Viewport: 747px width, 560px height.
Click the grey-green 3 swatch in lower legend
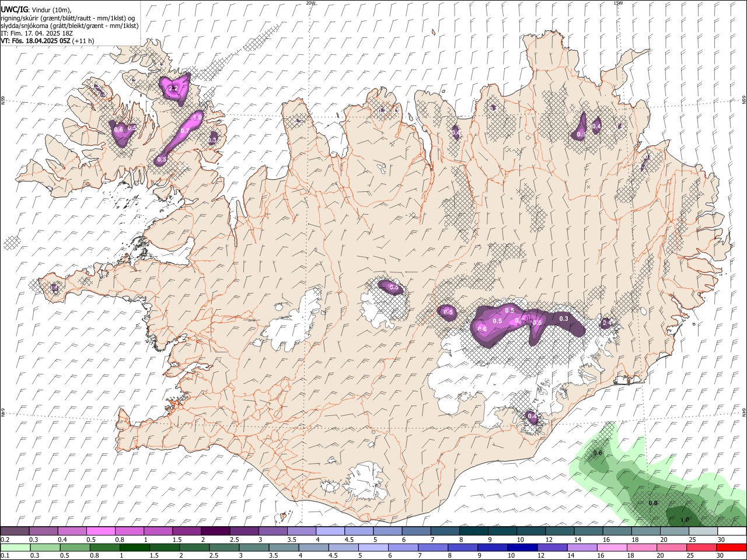click(x=253, y=548)
